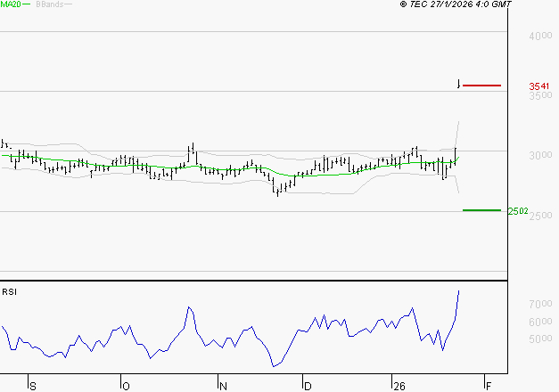
Task: Click the green 2502 support line
Action: click(481, 210)
